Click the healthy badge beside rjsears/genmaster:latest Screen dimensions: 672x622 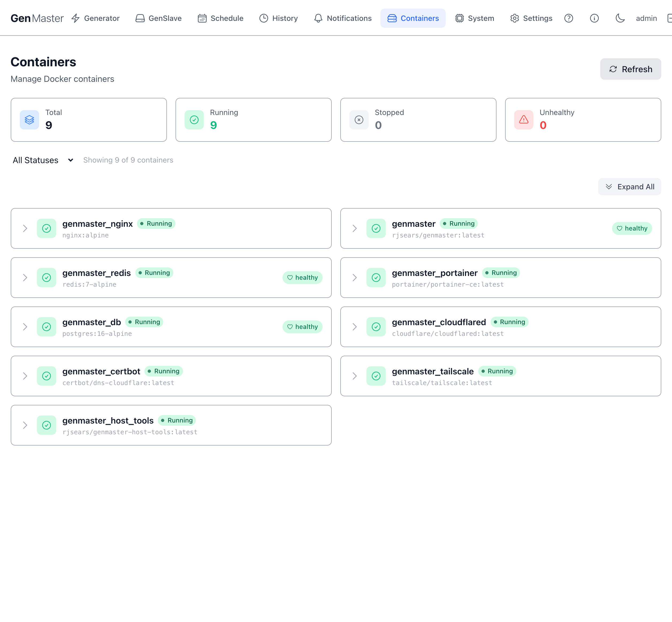[632, 229]
